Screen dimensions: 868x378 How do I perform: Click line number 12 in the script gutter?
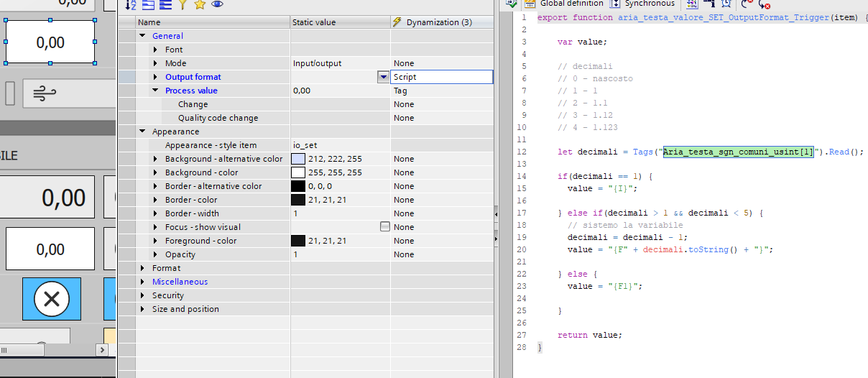(522, 152)
